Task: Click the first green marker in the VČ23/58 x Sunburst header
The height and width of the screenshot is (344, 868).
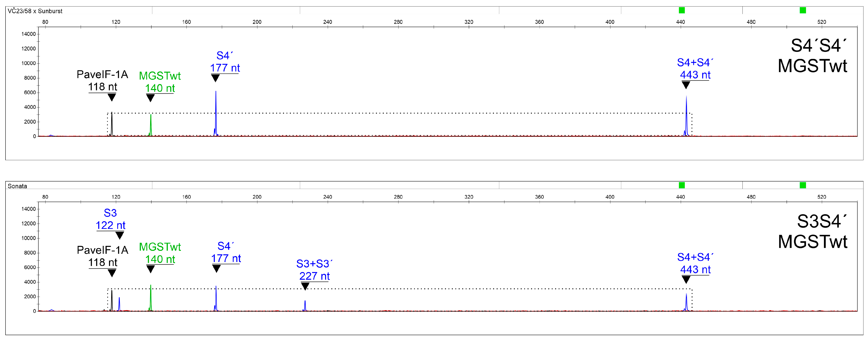Action: coord(682,10)
